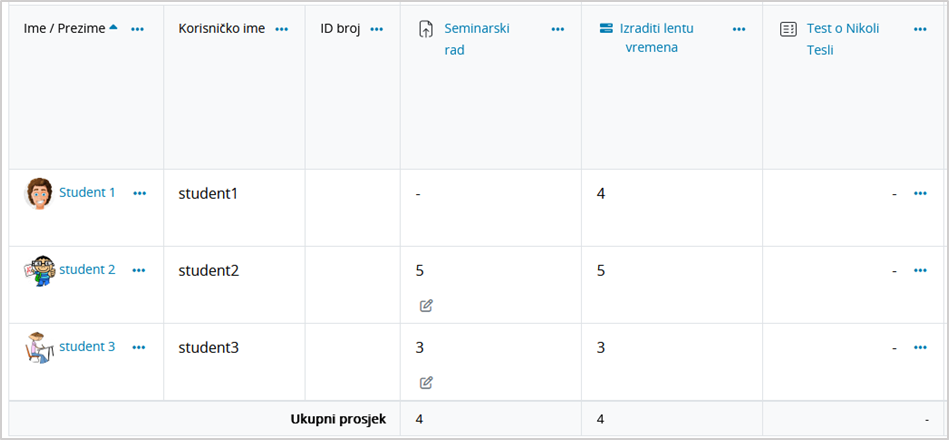Click Student 1's avatar picture
The image size is (949, 440).
coord(38,193)
